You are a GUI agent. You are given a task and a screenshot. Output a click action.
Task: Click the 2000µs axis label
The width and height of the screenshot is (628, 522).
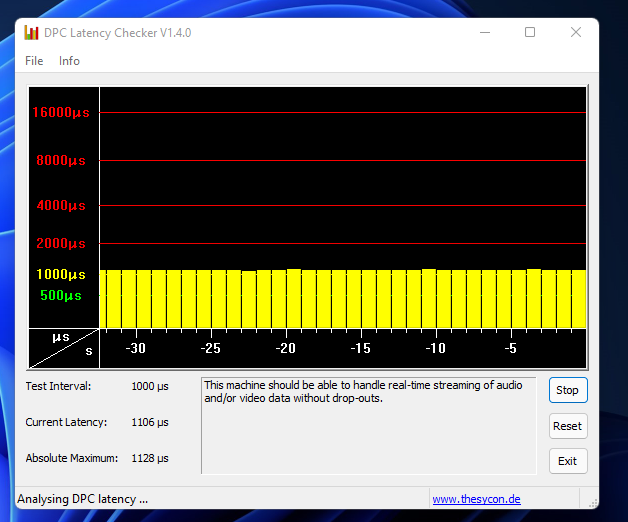click(x=61, y=243)
